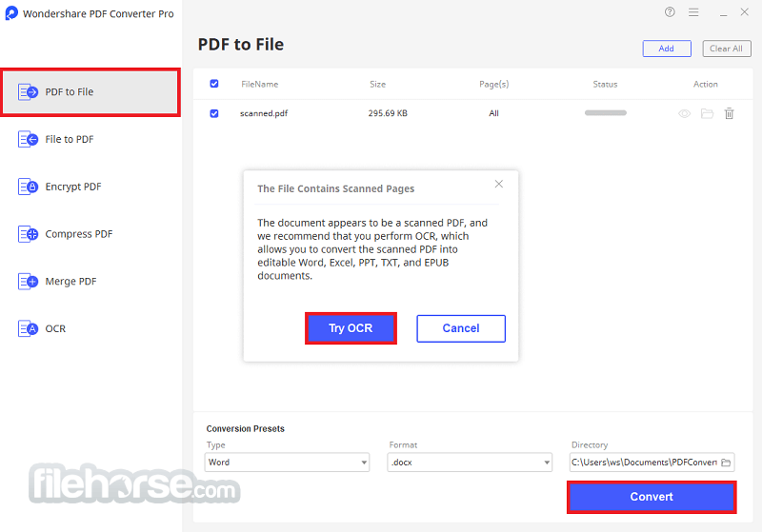Browse the directory with the folder icon
Screen dimensions: 762x532
click(x=726, y=463)
